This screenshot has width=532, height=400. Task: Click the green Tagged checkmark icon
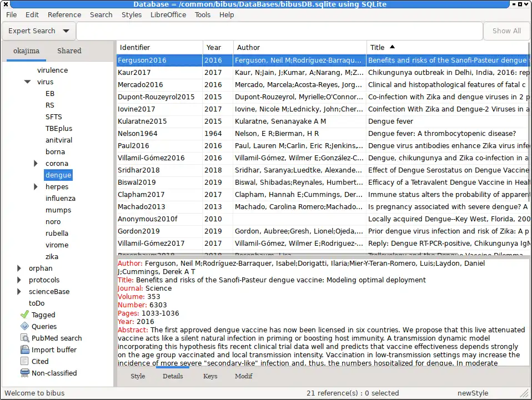(24, 315)
